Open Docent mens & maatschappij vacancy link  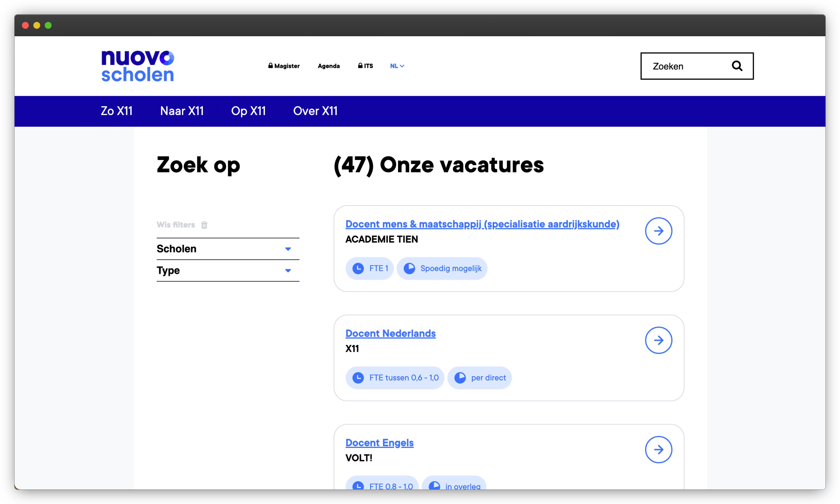pyautogui.click(x=482, y=224)
